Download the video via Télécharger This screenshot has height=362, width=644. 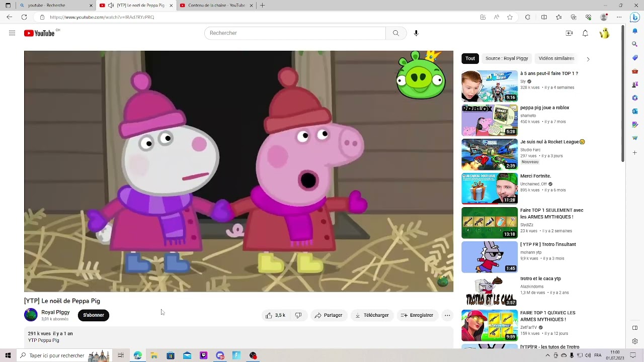tap(372, 315)
